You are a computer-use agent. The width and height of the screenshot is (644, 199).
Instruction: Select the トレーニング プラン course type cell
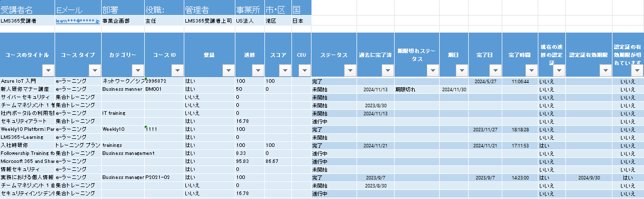78,145
